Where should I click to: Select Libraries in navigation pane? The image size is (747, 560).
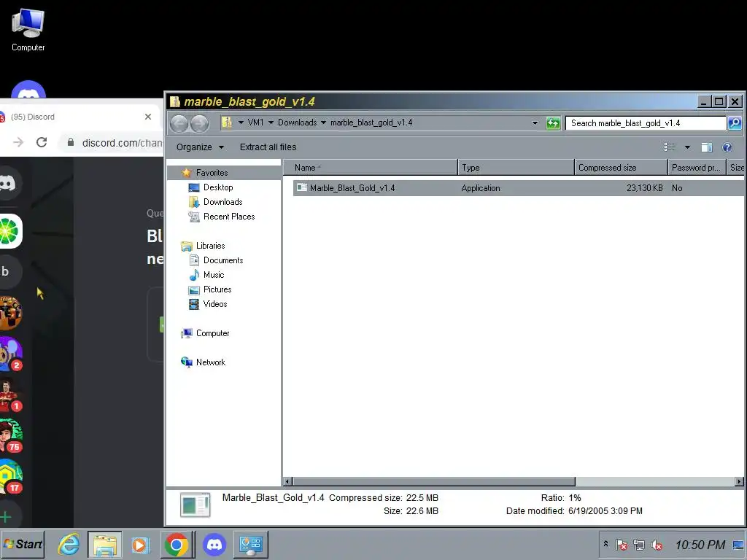210,246
